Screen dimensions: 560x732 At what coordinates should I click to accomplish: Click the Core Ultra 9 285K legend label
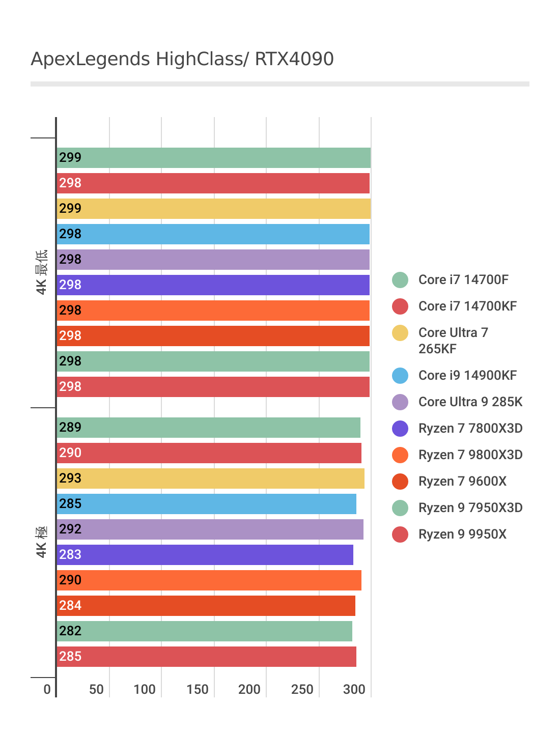(x=470, y=402)
